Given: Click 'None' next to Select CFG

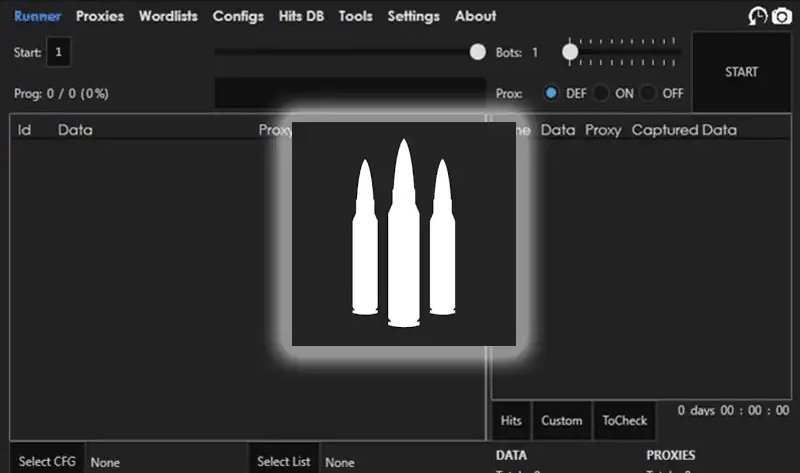Looking at the screenshot, I should (105, 463).
